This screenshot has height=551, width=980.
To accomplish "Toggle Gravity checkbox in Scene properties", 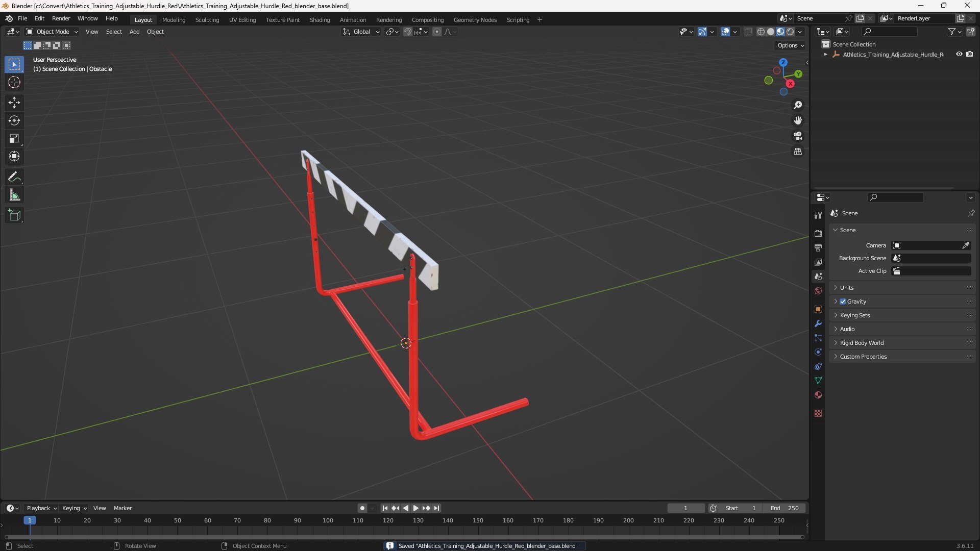I will pos(843,302).
